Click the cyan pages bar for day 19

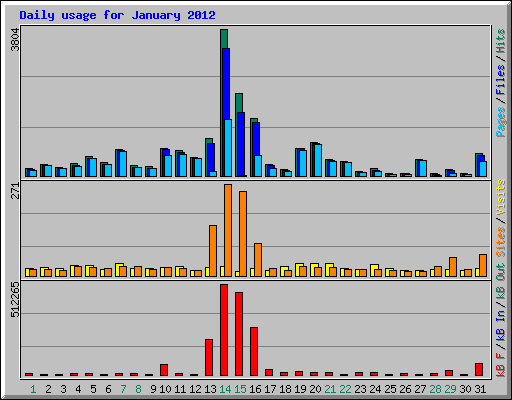pyautogui.click(x=303, y=163)
